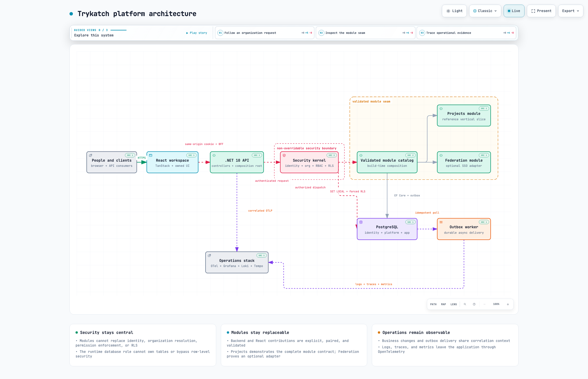The width and height of the screenshot is (588, 379).
Task: Click the Play story button
Action: (197, 33)
